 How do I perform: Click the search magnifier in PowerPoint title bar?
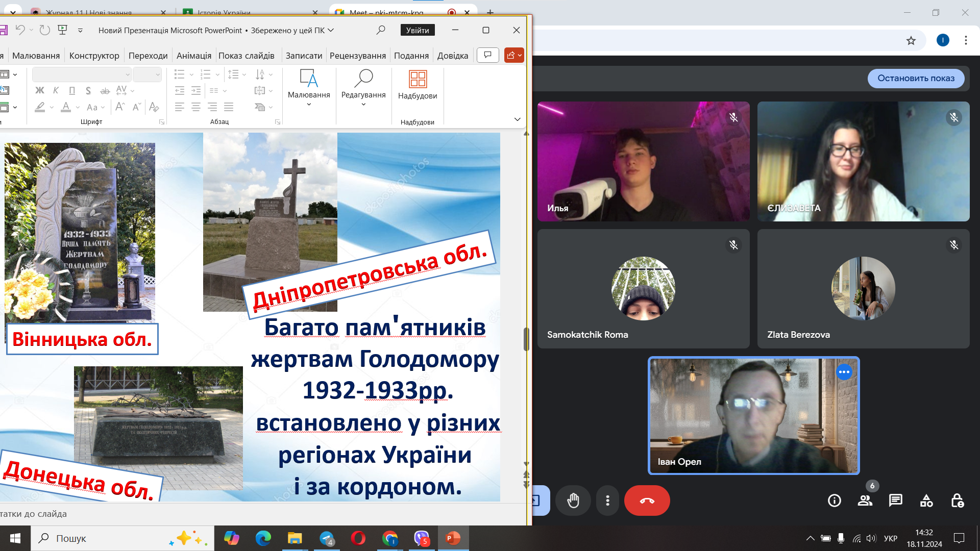380,30
